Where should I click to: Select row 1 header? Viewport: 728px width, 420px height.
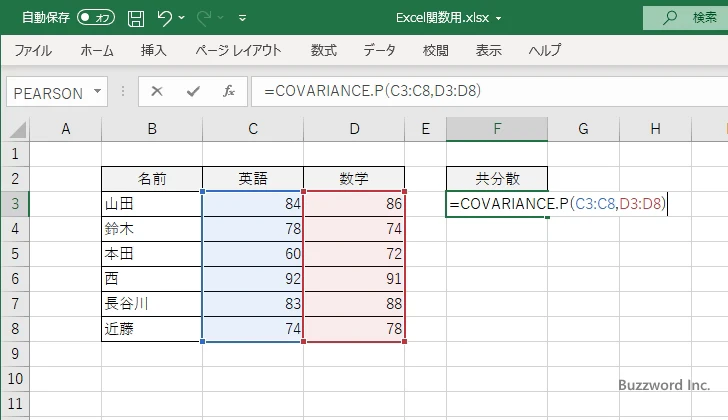(x=15, y=154)
